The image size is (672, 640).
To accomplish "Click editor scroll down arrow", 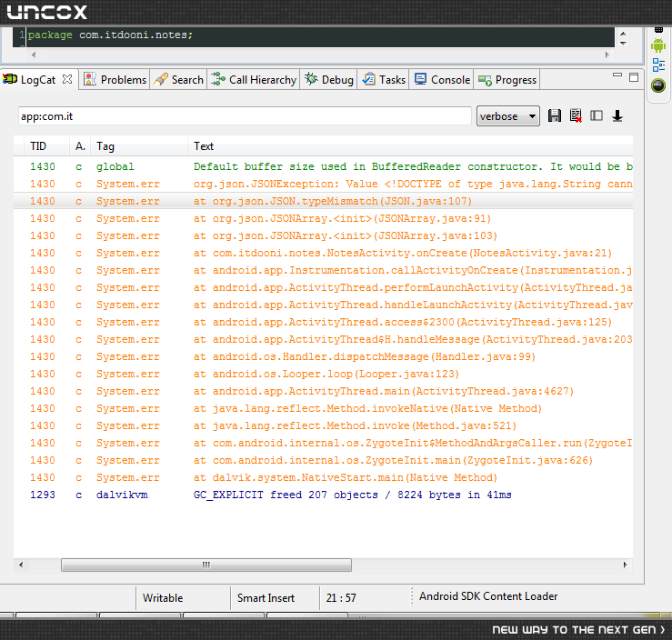I will 624,44.
